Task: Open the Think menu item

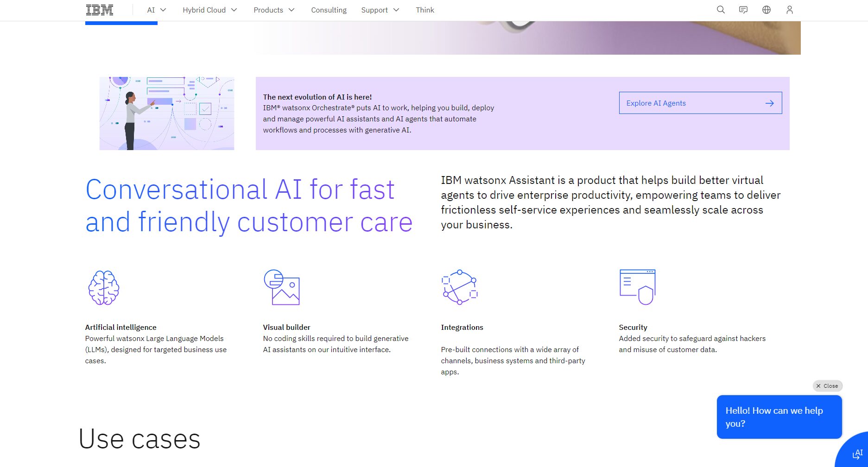Action: (x=425, y=10)
